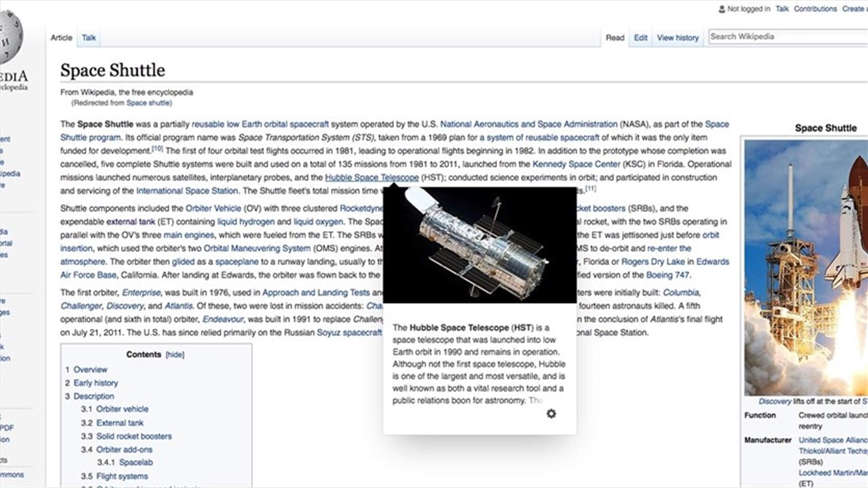
Task: Click the Hubble Space Telescope link in the article
Action: (372, 178)
